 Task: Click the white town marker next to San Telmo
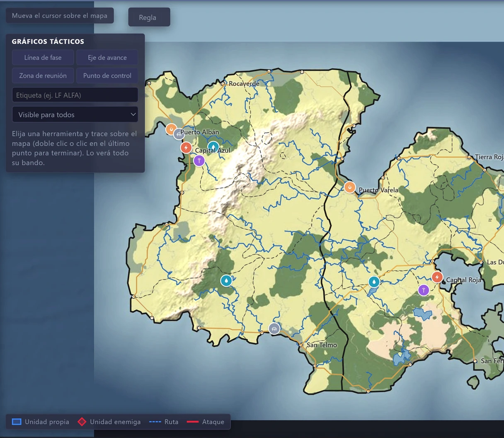coord(301,345)
